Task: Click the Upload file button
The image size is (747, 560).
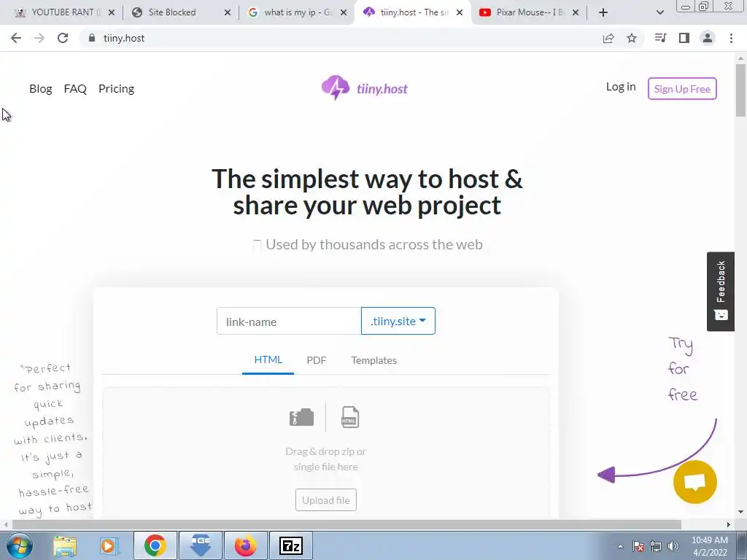Action: [326, 500]
